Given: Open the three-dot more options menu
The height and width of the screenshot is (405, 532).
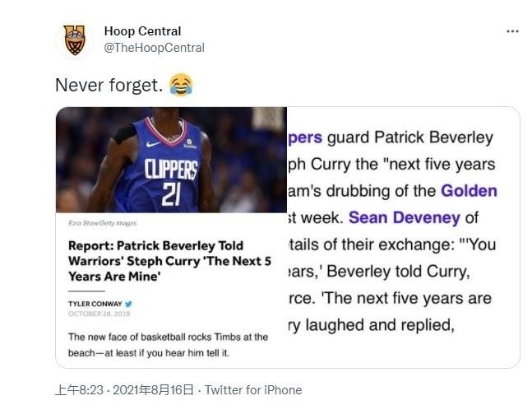Looking at the screenshot, I should [512, 31].
